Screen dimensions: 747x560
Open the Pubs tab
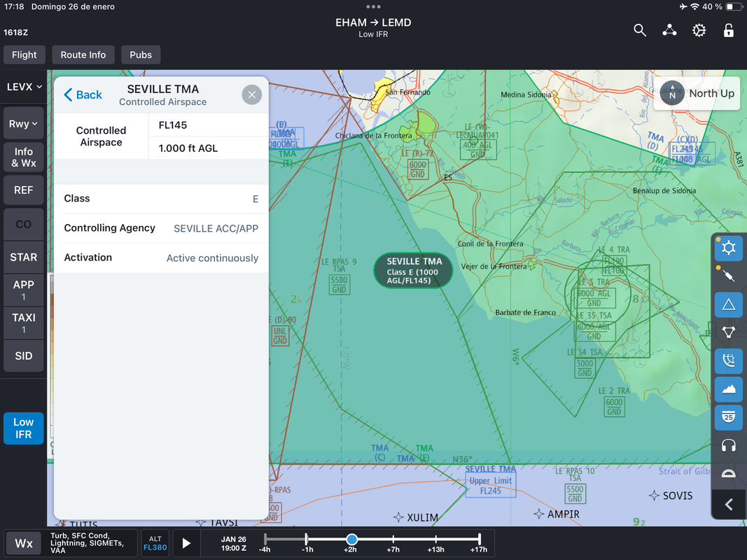(x=141, y=55)
